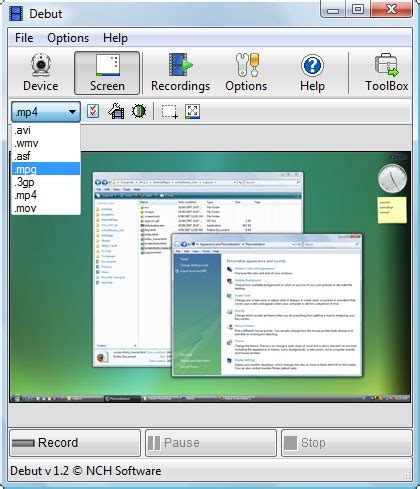The width and height of the screenshot is (420, 489).
Task: Select the screen region selection icon
Action: (x=170, y=112)
